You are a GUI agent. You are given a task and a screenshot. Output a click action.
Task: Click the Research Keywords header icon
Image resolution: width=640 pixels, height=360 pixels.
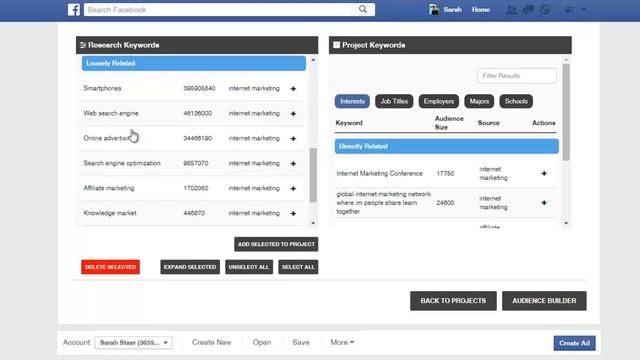click(83, 45)
